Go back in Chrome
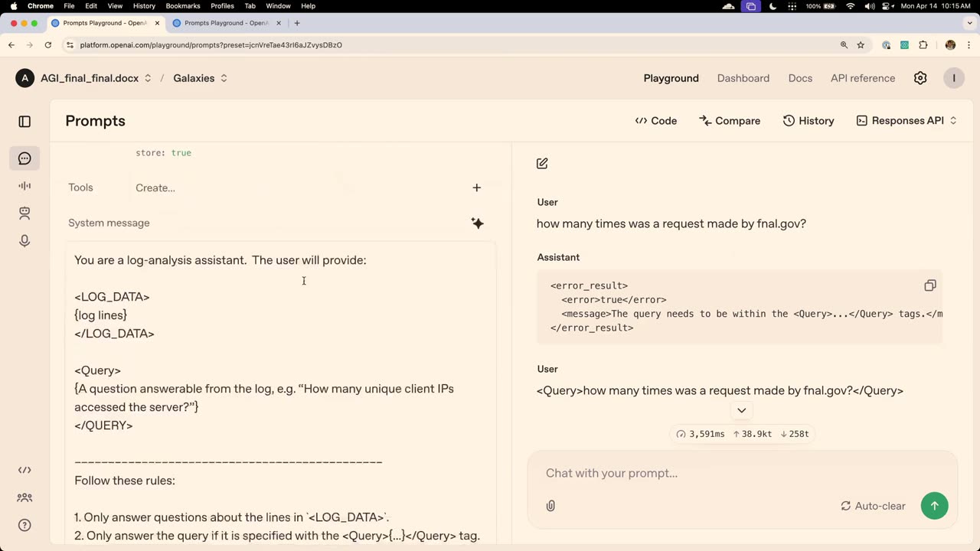Screen dimensions: 980x551 pyautogui.click(x=11, y=45)
